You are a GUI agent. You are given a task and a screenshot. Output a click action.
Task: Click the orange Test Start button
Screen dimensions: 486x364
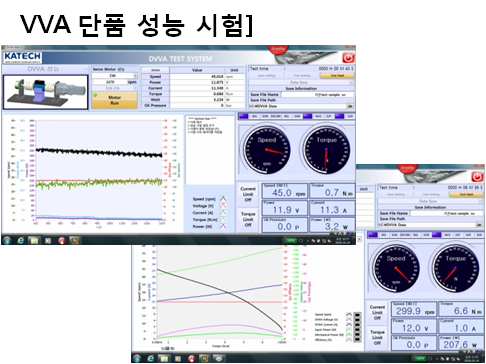click(x=337, y=76)
